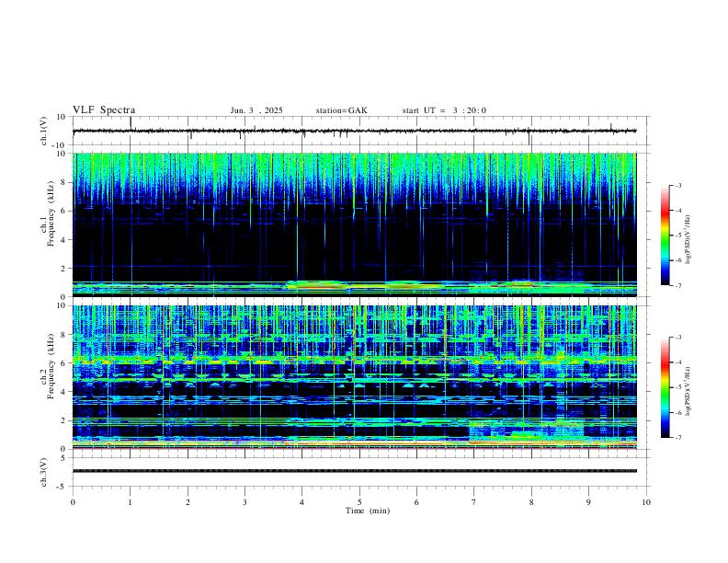Click the "-10" tick on ch.1(V) axis

coord(61,145)
